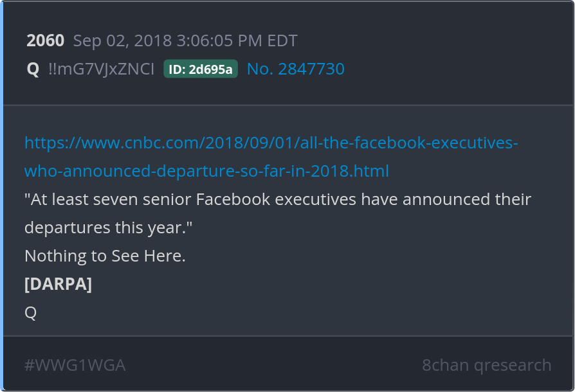Select the bold [DARPA] text
Viewport: 575px width, 392px height.
(58, 284)
